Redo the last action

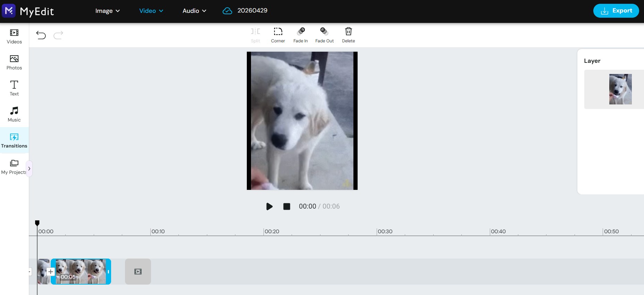[58, 35]
